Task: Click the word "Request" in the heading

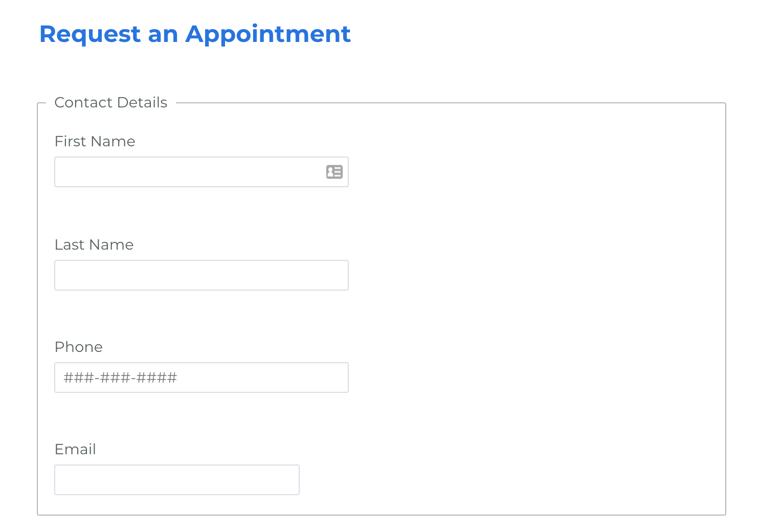Action: [x=90, y=34]
